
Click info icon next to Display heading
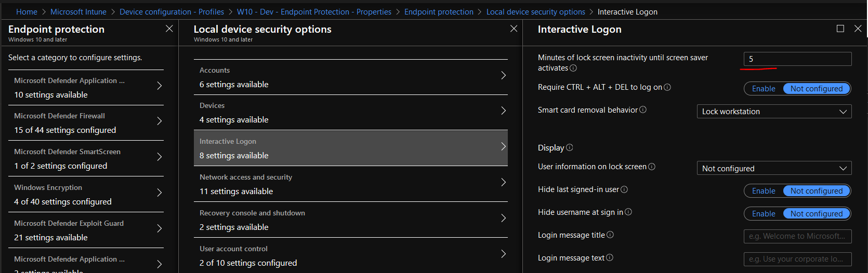pos(569,147)
